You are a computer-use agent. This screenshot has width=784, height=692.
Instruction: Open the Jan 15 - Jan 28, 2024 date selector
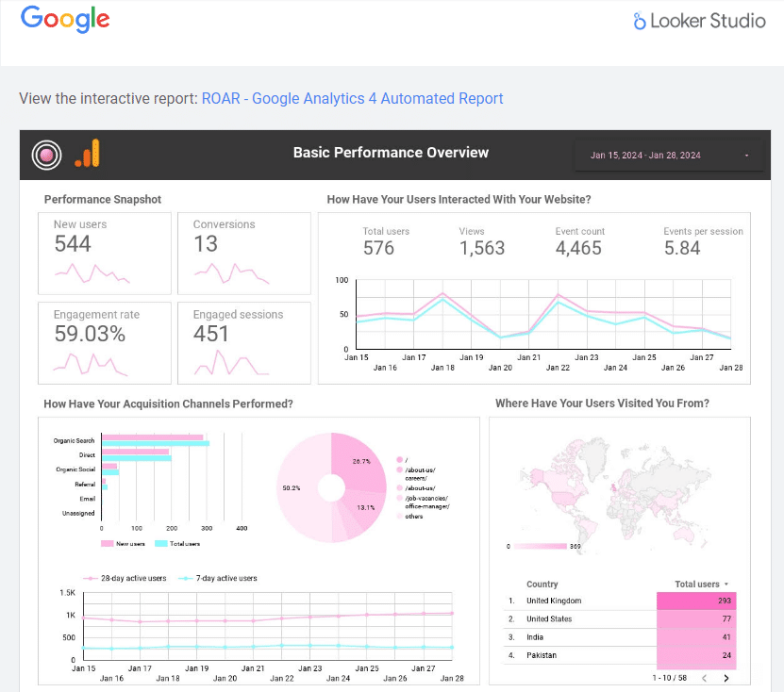pyautogui.click(x=667, y=154)
